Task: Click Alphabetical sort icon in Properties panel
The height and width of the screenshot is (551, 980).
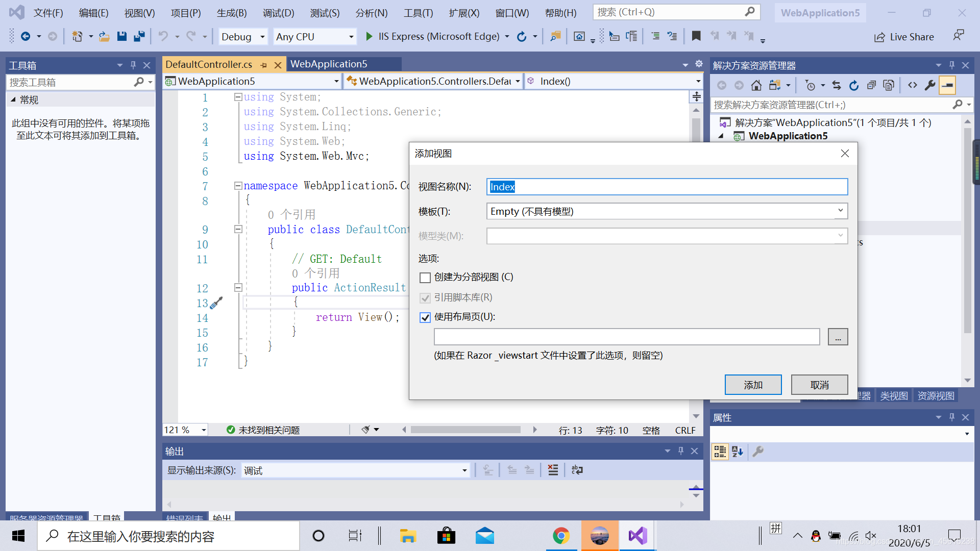Action: (x=738, y=451)
